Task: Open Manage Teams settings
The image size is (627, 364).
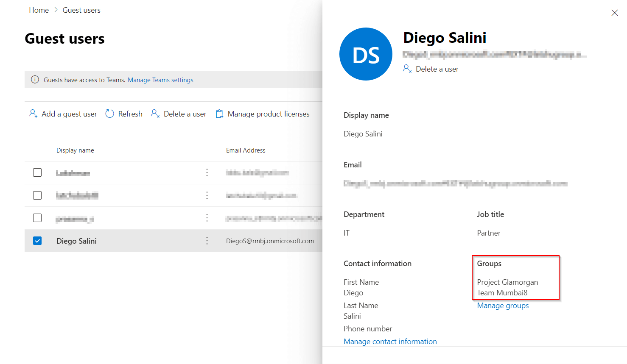Action: coord(160,80)
